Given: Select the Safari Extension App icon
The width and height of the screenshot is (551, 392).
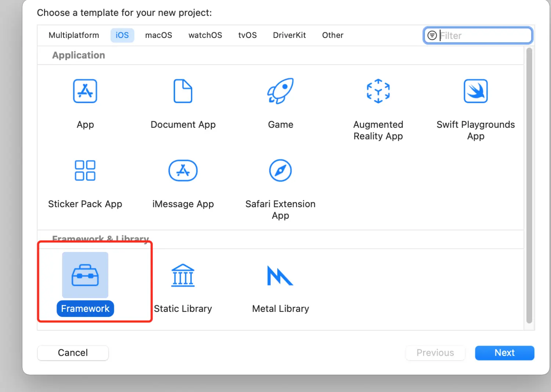Looking at the screenshot, I should click(280, 170).
